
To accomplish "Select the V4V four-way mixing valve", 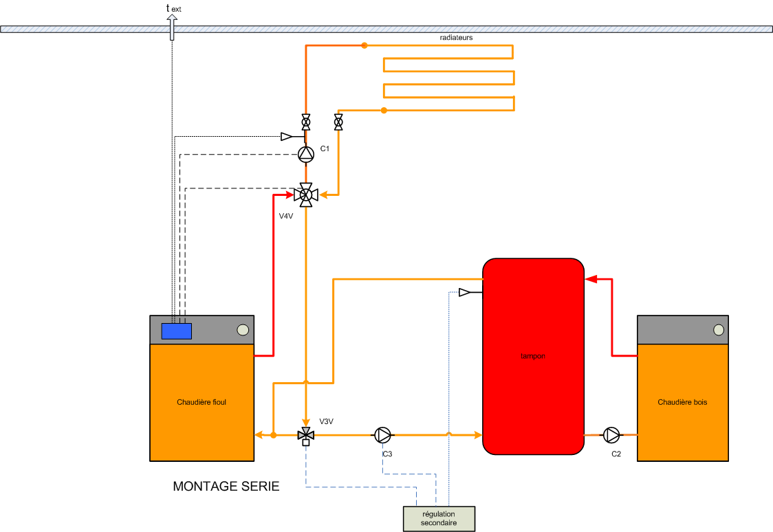I will pyautogui.click(x=306, y=195).
